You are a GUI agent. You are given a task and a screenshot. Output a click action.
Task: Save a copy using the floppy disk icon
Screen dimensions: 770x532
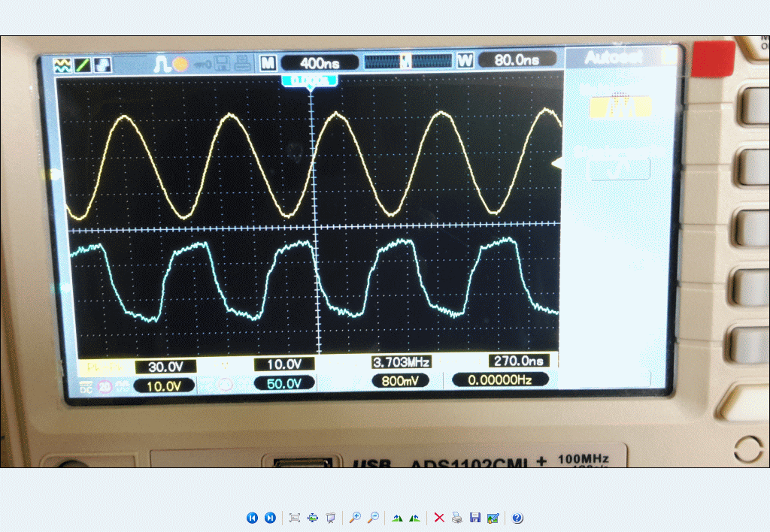[474, 518]
